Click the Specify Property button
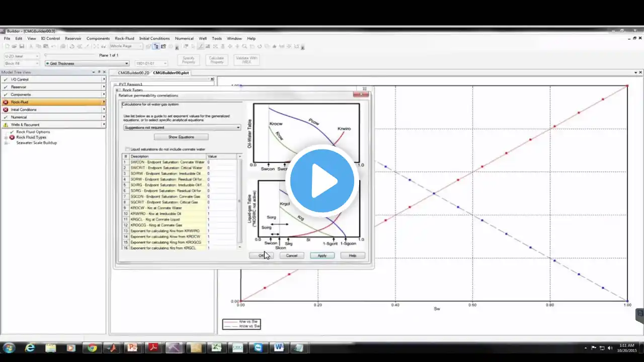 tap(189, 60)
